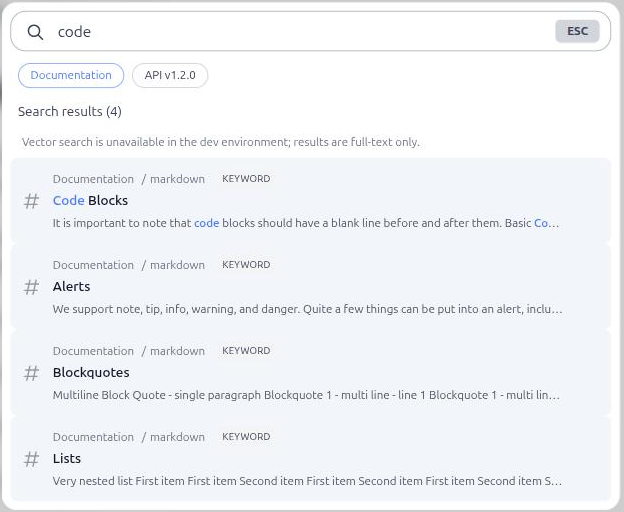
Task: Click "Documentation / markdown" breadcrumb above Code Blocks
Action: [x=129, y=179]
